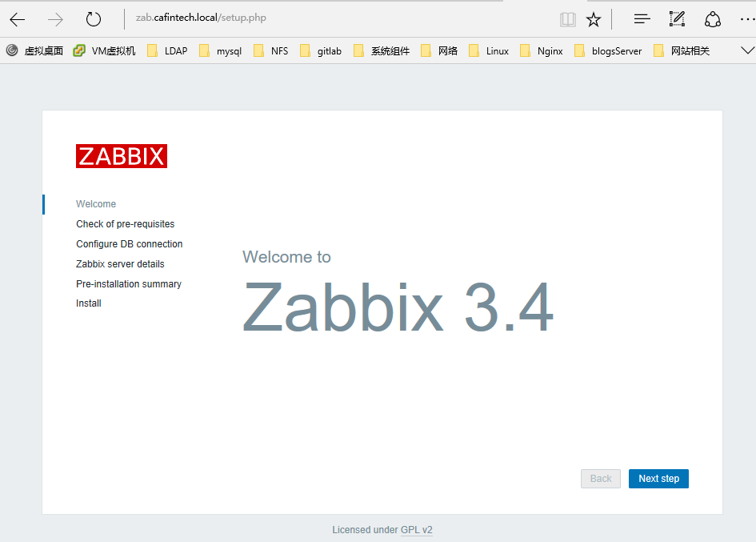Open the mysql bookmarks folder
The image size is (756, 542).
tap(230, 50)
